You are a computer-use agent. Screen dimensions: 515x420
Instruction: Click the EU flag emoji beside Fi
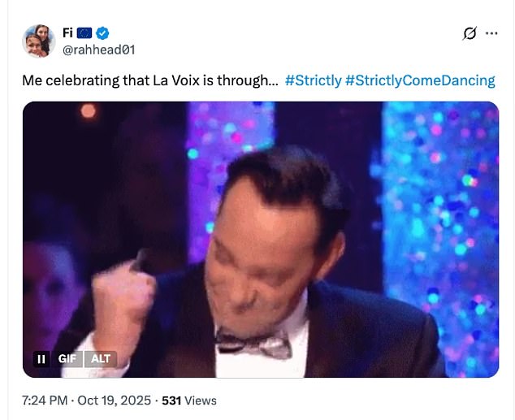pyautogui.click(x=85, y=32)
